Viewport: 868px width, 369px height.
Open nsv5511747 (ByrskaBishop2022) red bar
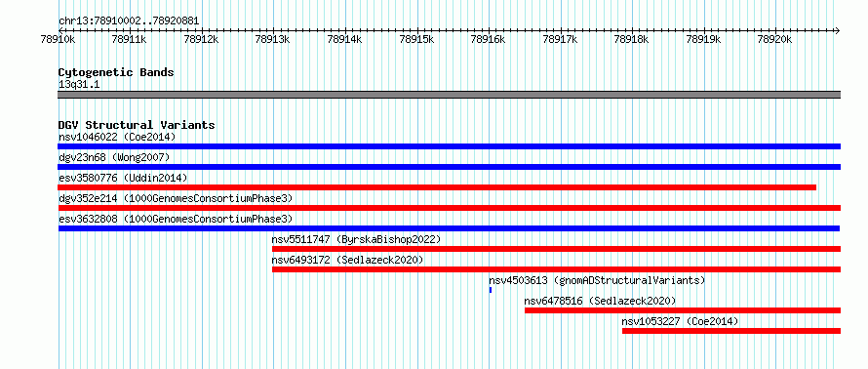tap(556, 249)
